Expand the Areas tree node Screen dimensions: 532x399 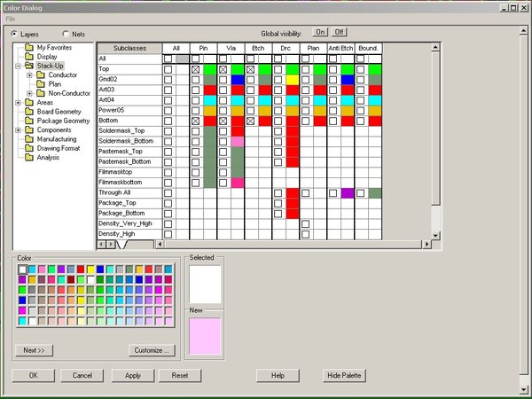(19, 103)
